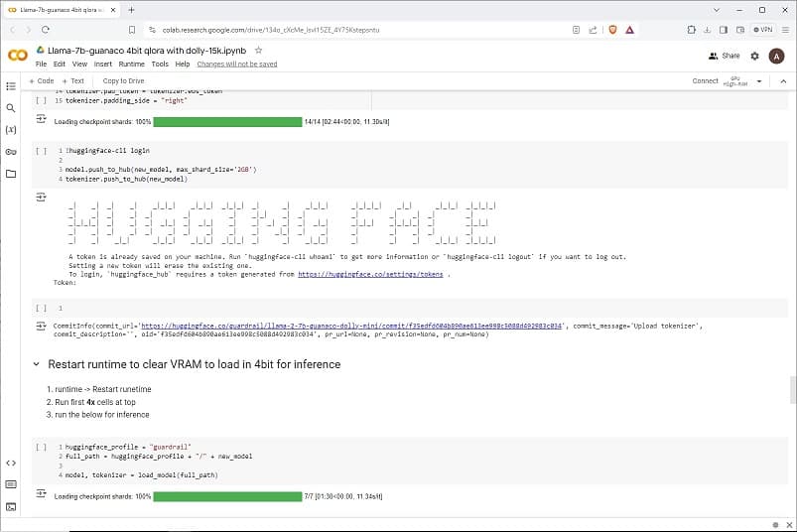Screen dimensions: 797x532
Task: Collapse the 'Restart runtime to clear VRAM' section
Action: click(37, 364)
